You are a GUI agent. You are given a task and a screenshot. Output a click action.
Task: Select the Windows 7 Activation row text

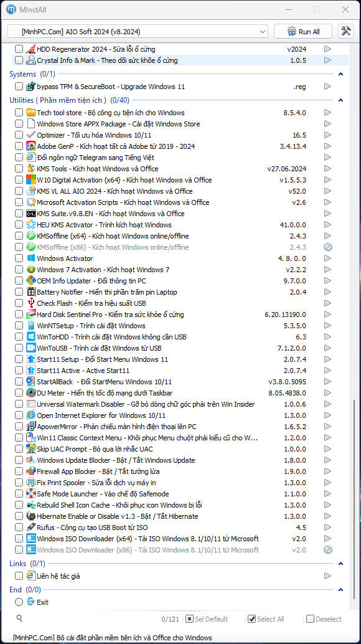coord(103,270)
